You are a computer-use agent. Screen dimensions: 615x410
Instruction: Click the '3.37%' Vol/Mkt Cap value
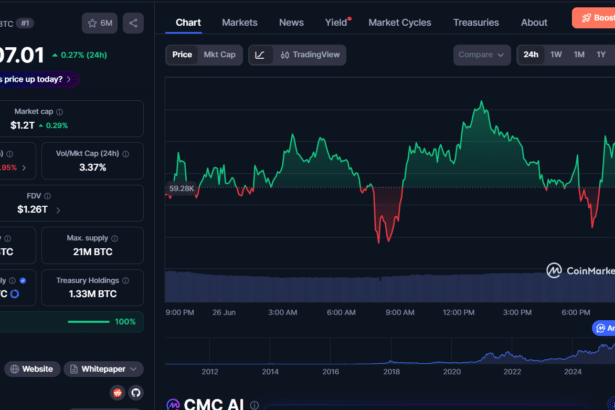(x=93, y=168)
